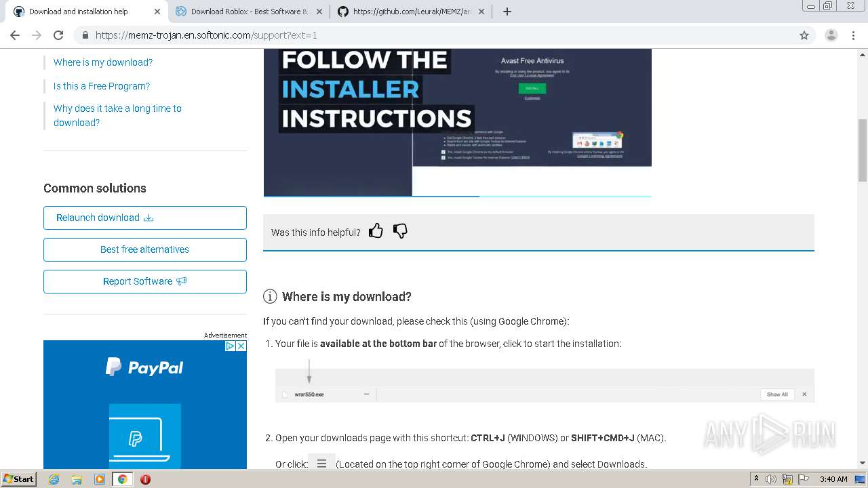This screenshot has height=488, width=868.
Task: Open the Chrome three-dot menu
Action: coord(853,35)
